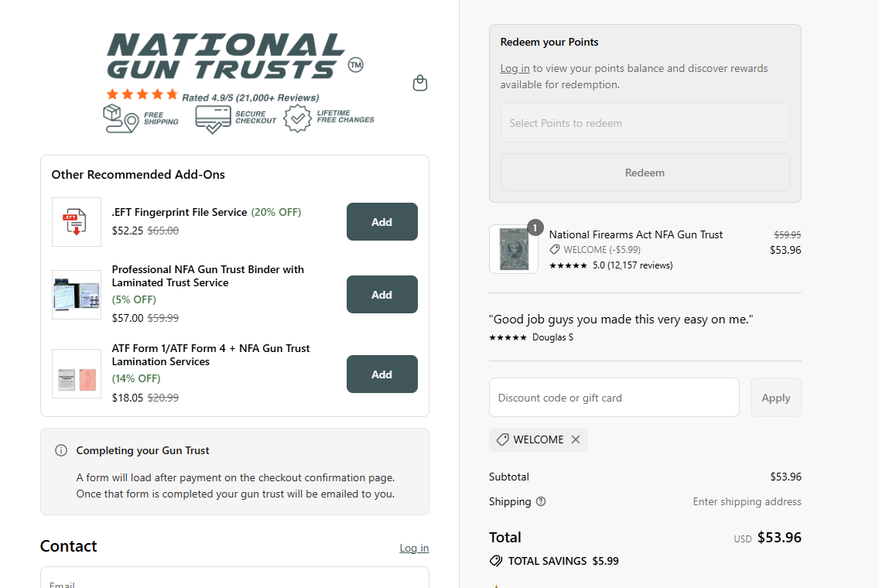The image size is (879, 588).
Task: Click the Free Shipping badge icon
Action: click(x=121, y=118)
